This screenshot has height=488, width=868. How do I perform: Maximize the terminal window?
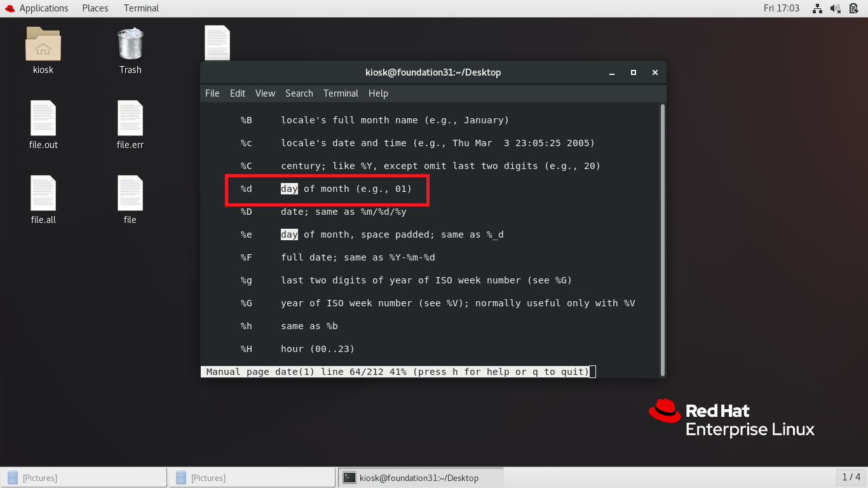pos(634,72)
